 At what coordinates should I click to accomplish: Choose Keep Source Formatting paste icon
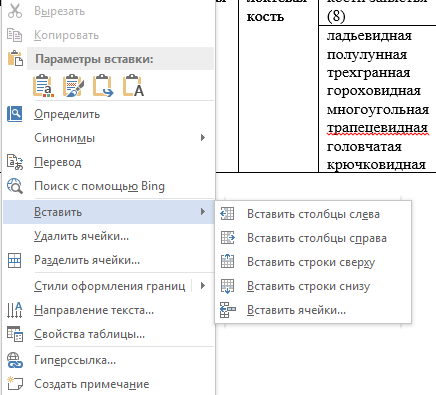pos(43,86)
